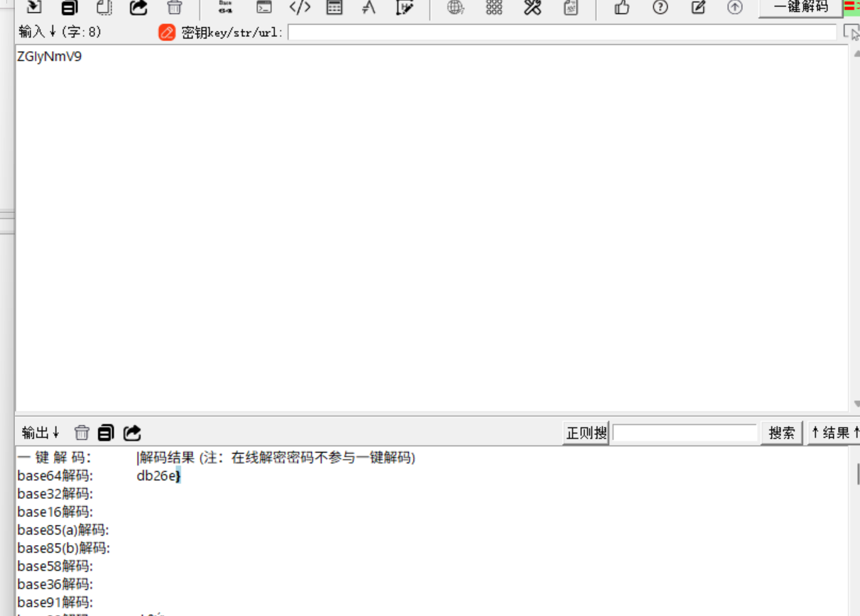
Task: Focus the regex search text field
Action: [x=685, y=433]
